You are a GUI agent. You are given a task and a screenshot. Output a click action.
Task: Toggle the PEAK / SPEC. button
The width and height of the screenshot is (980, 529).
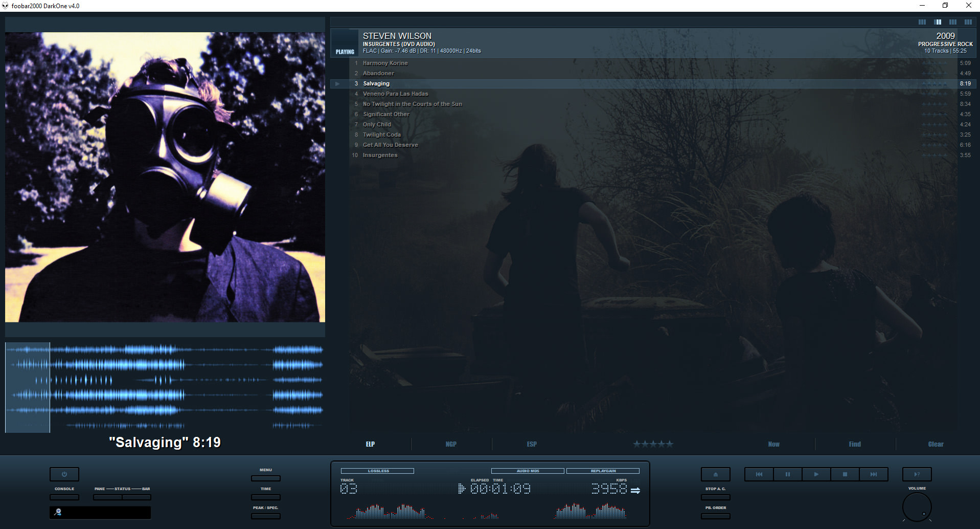[x=266, y=516]
